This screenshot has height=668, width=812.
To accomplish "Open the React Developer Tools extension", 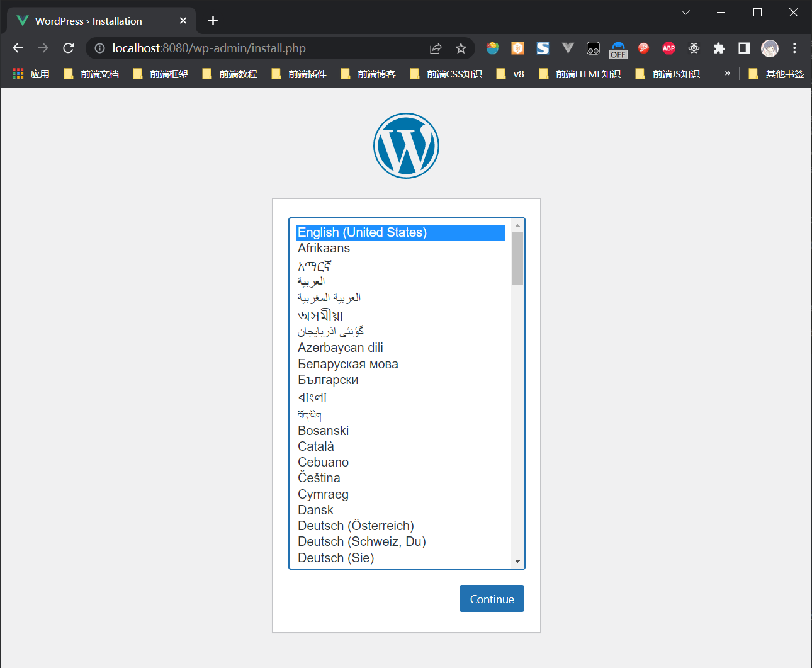I will 694,48.
